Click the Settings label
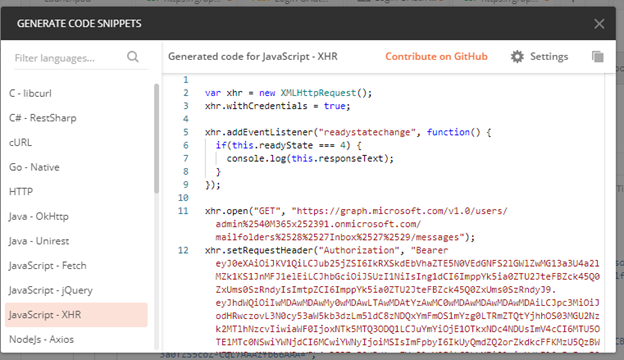This screenshot has height=360, width=624. pyautogui.click(x=549, y=56)
